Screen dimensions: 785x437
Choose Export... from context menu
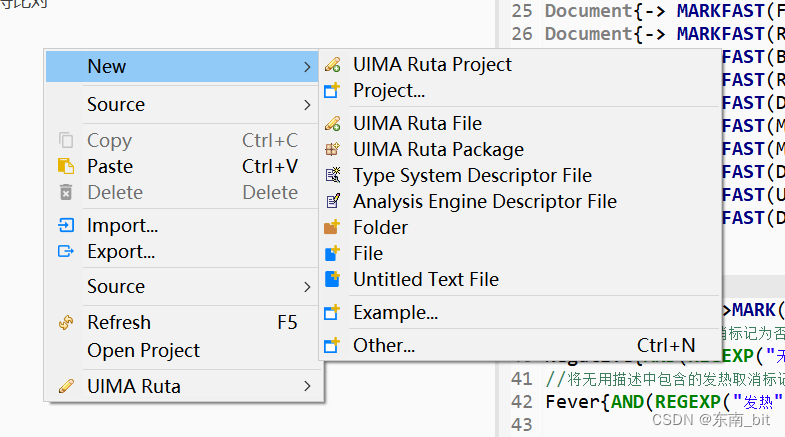[x=121, y=252]
